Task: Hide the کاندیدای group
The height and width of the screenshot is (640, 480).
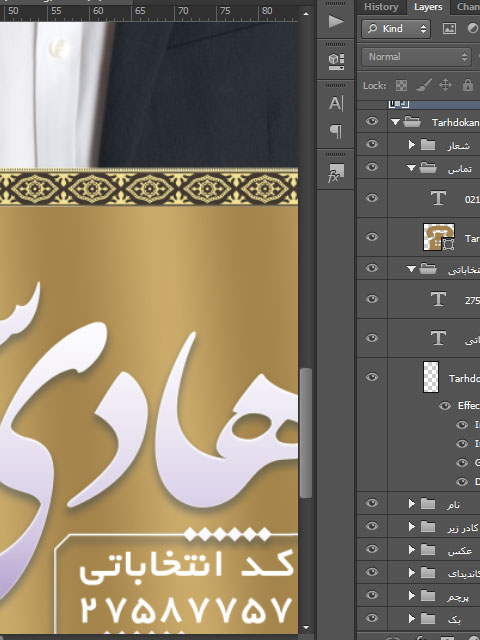Action: [372, 572]
